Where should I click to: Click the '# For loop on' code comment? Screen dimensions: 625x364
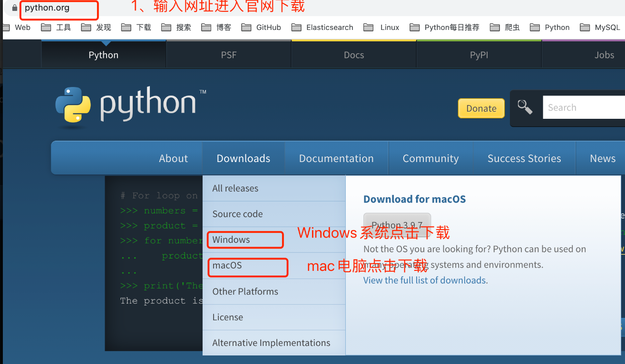coord(159,195)
